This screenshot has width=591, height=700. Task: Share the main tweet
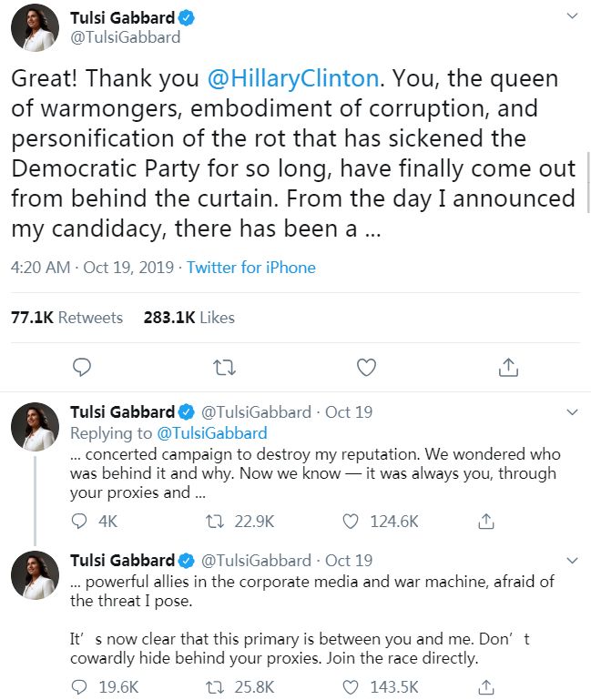click(x=509, y=367)
